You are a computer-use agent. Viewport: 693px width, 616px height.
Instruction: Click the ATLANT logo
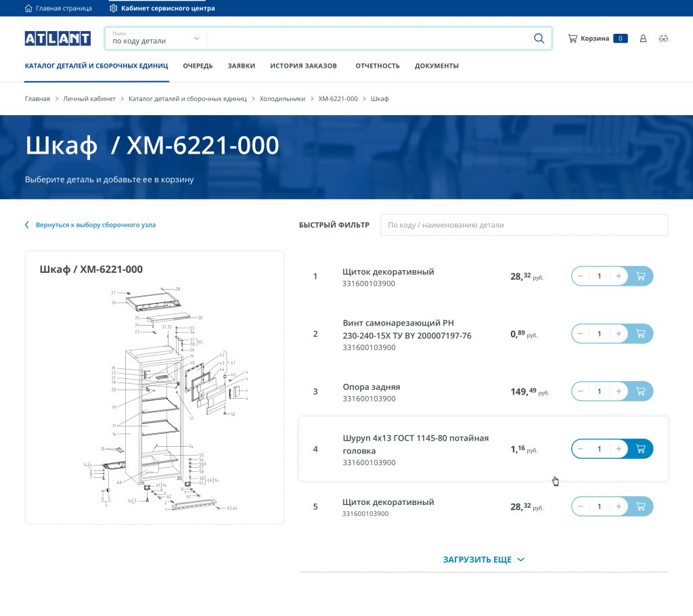tap(58, 39)
